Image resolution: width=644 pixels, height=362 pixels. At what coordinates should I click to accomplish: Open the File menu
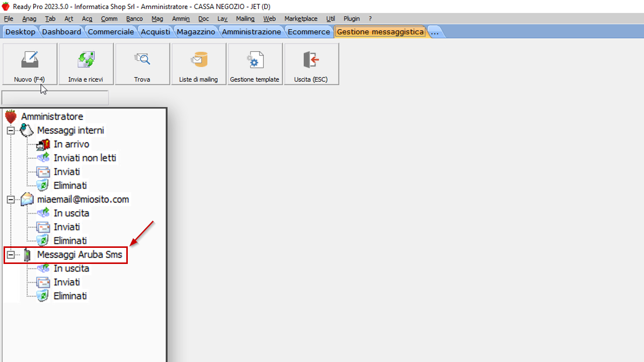tap(9, 19)
